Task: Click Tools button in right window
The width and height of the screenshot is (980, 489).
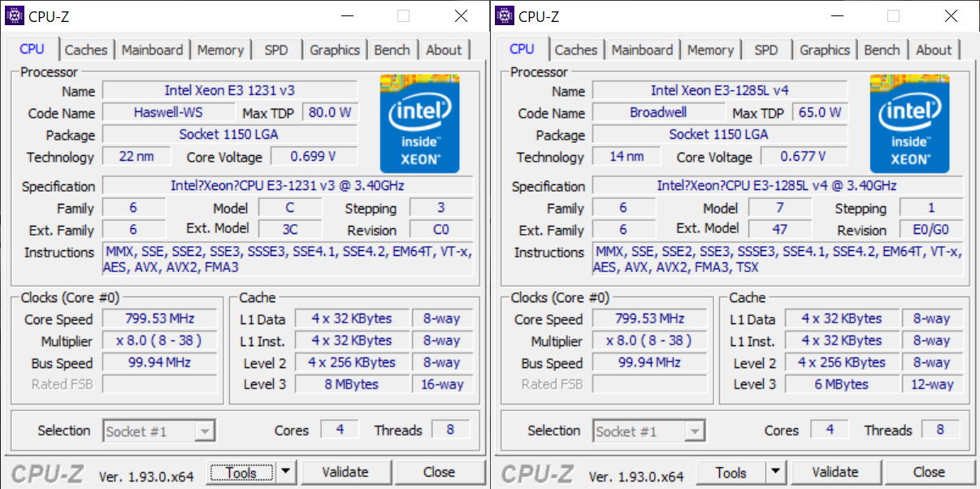Action: [x=731, y=472]
